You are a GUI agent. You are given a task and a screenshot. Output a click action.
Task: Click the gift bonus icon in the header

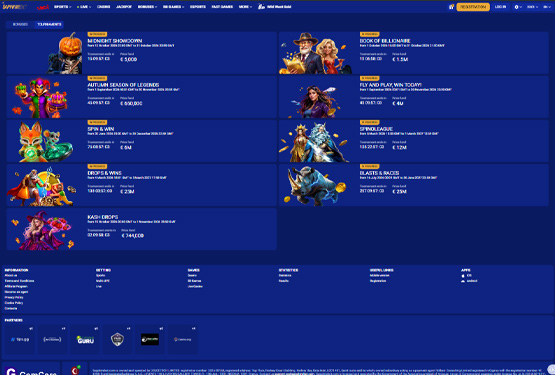click(451, 7)
